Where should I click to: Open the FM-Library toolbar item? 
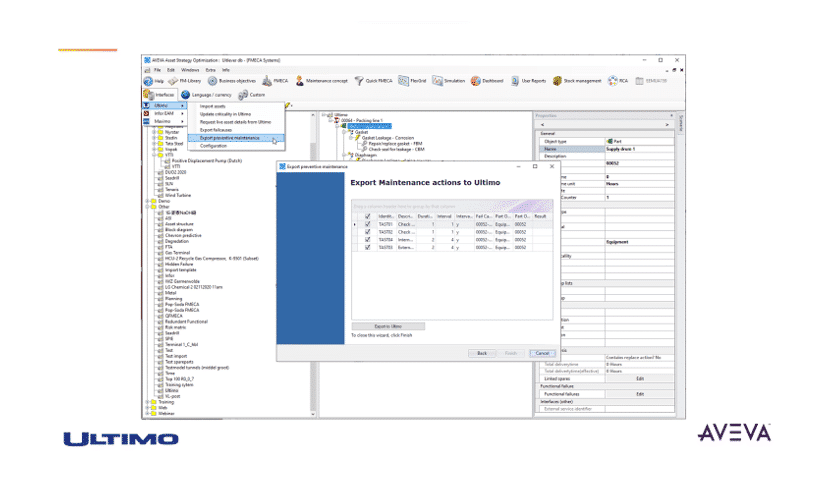pos(185,81)
